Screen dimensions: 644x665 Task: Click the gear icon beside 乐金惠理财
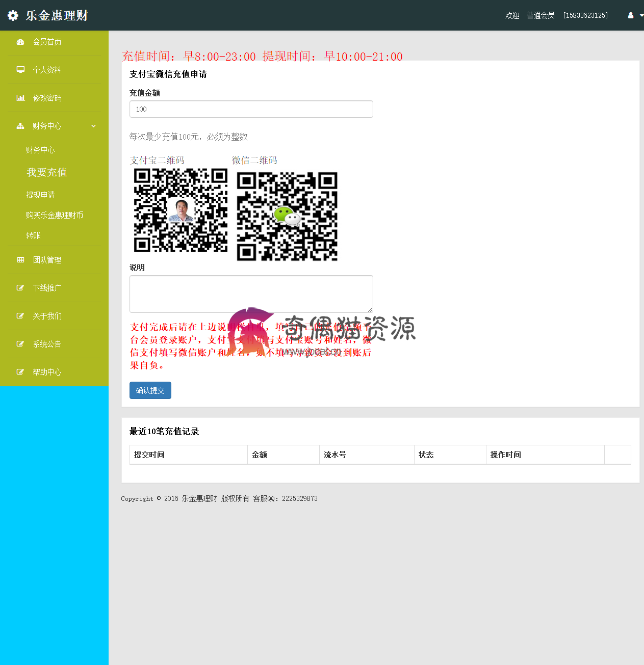13,15
